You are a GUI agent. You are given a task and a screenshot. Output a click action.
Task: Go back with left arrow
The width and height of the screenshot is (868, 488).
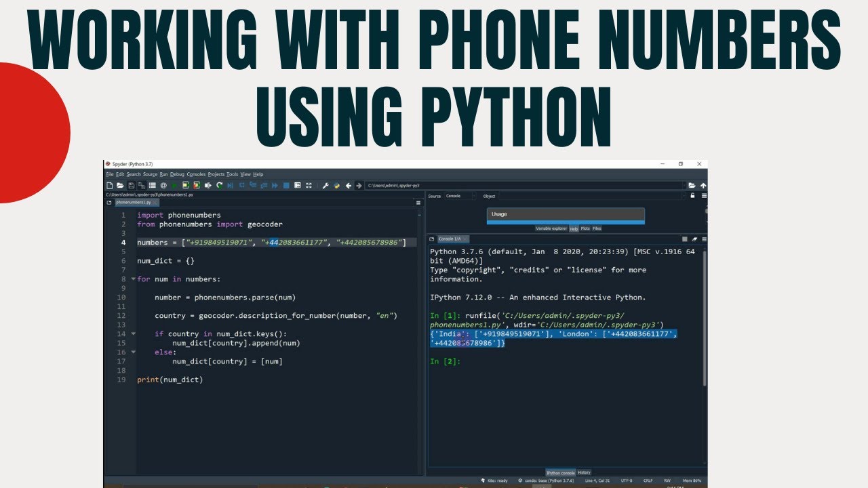[349, 185]
